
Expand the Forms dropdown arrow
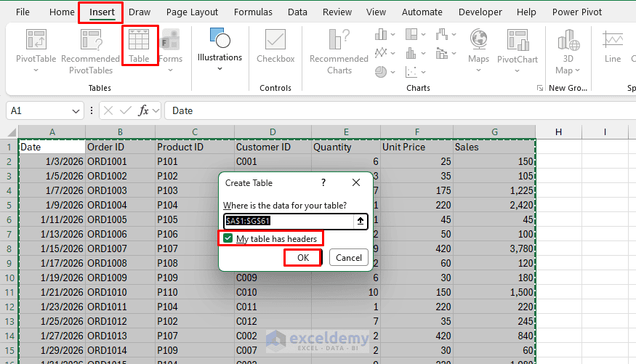pos(170,70)
